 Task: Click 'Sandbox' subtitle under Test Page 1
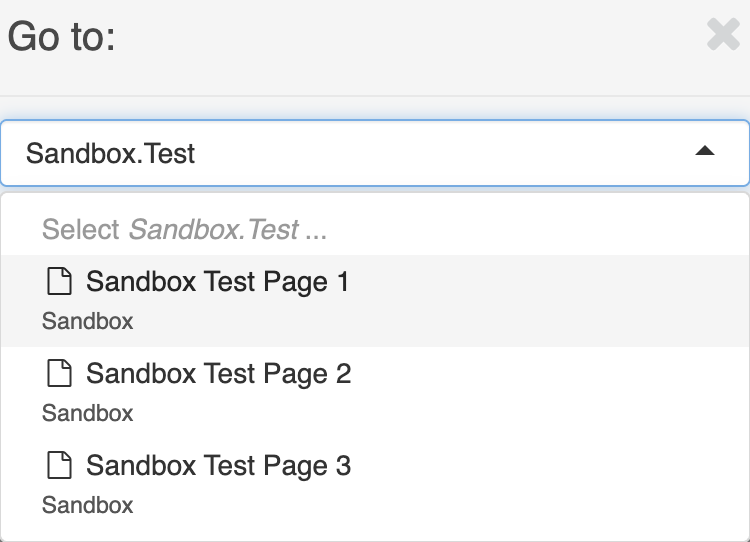tap(87, 321)
